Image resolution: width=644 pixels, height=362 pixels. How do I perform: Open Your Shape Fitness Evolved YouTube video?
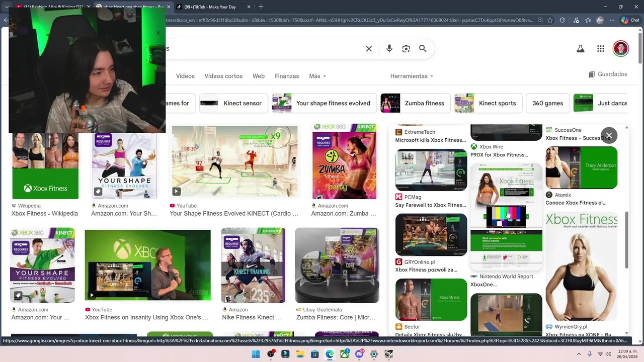[235, 162]
